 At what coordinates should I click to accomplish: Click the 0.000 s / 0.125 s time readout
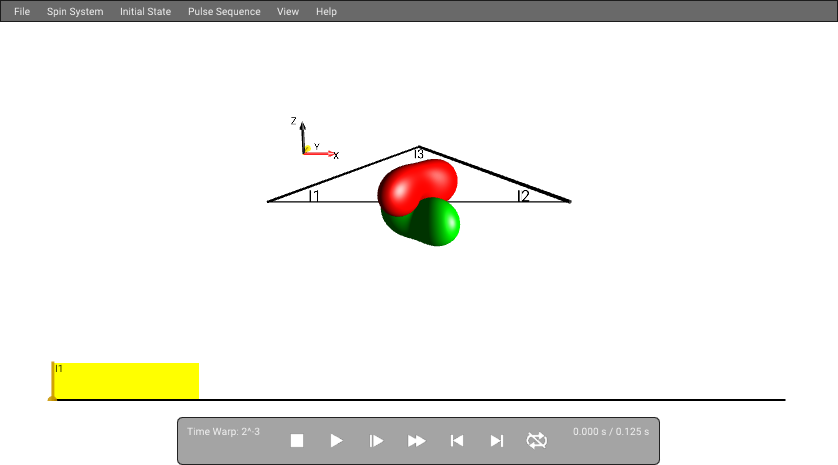611,432
